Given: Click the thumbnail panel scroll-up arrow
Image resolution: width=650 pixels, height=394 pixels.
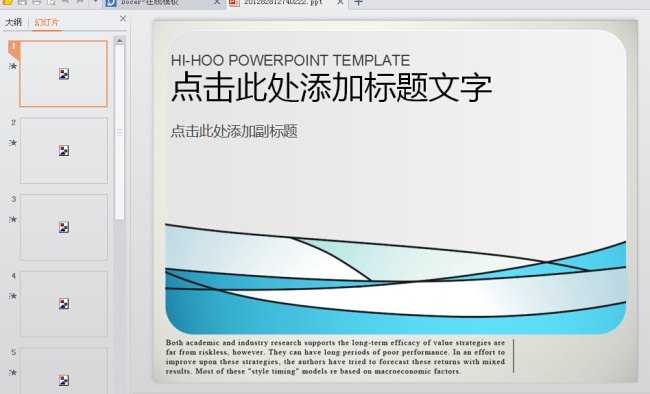Looking at the screenshot, I should [x=119, y=41].
